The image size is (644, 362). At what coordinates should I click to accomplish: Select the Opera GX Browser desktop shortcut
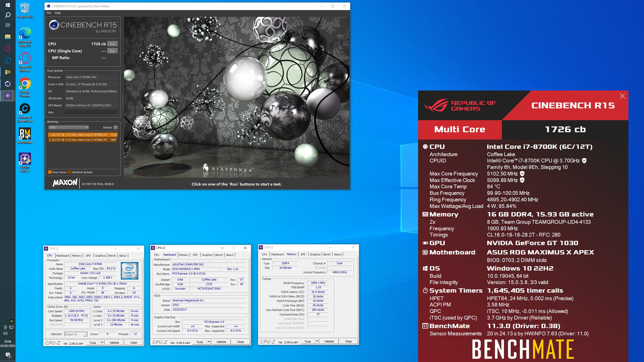point(25,62)
